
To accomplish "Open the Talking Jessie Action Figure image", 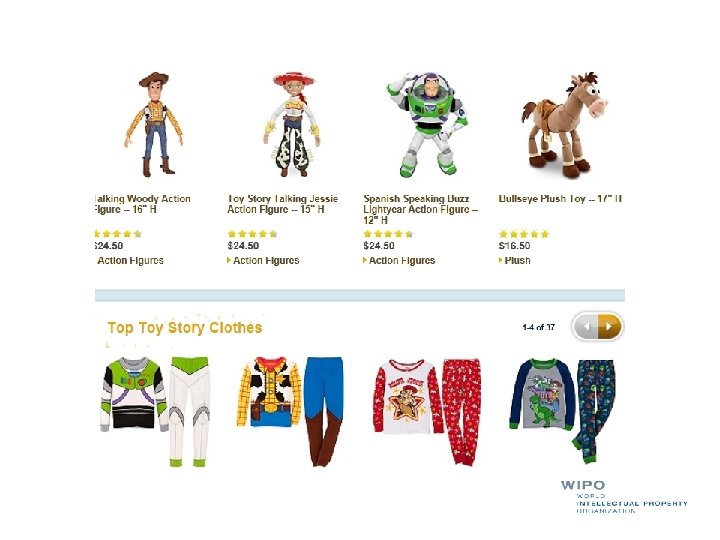I will pos(292,124).
